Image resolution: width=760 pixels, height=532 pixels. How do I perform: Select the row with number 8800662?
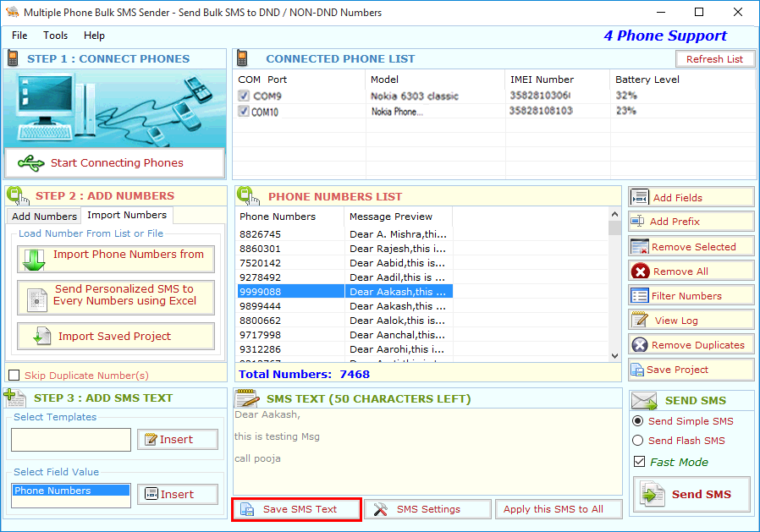pos(344,321)
